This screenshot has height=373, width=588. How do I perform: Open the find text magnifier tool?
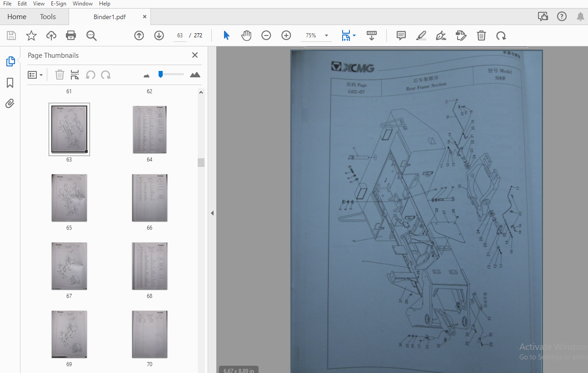click(x=91, y=35)
